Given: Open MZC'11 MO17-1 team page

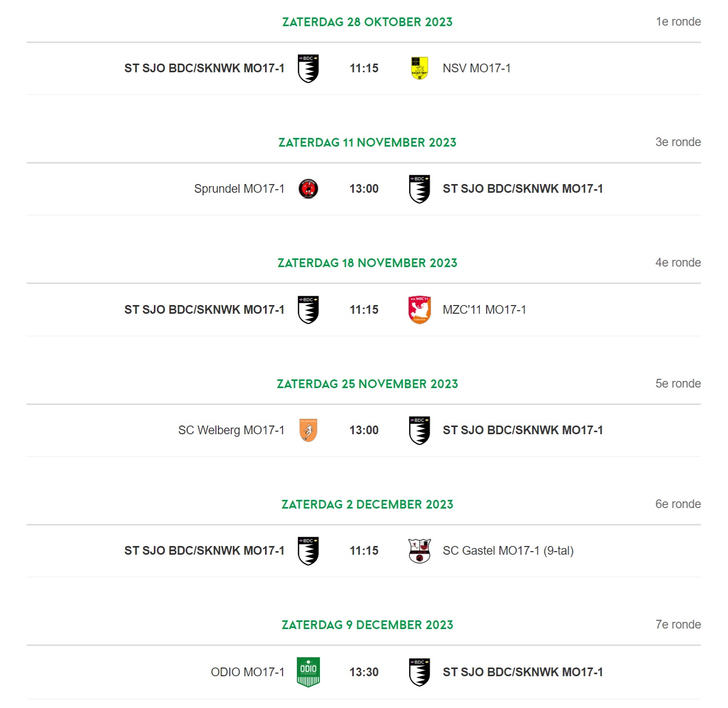Looking at the screenshot, I should tap(484, 310).
